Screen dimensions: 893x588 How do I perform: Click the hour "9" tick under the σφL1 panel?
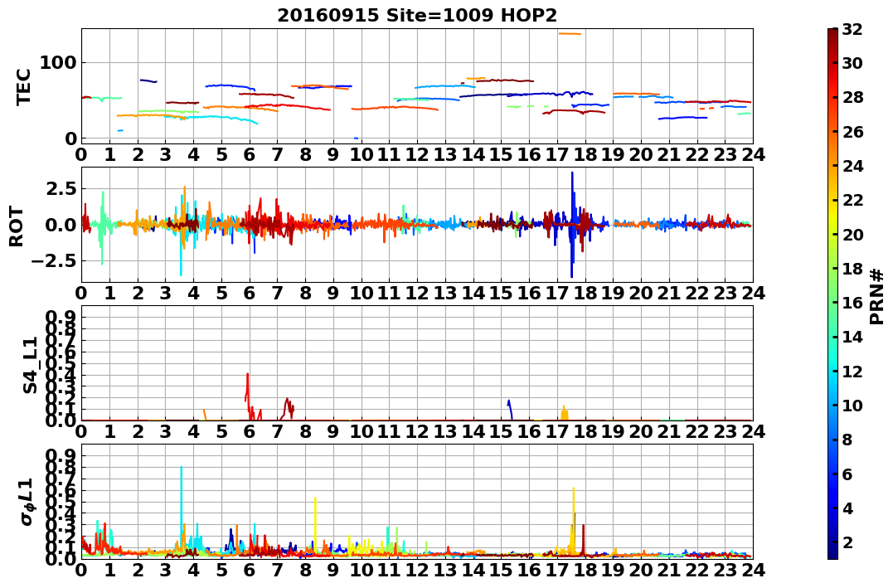point(333,570)
